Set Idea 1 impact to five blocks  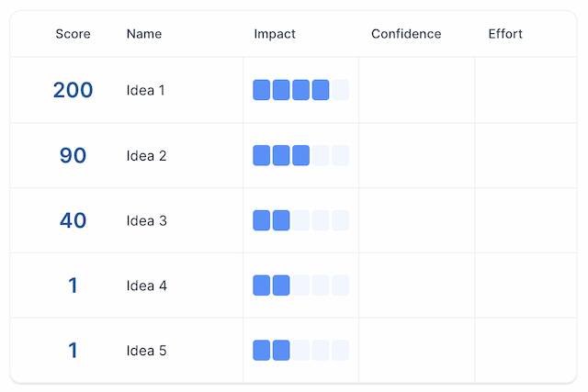click(340, 90)
